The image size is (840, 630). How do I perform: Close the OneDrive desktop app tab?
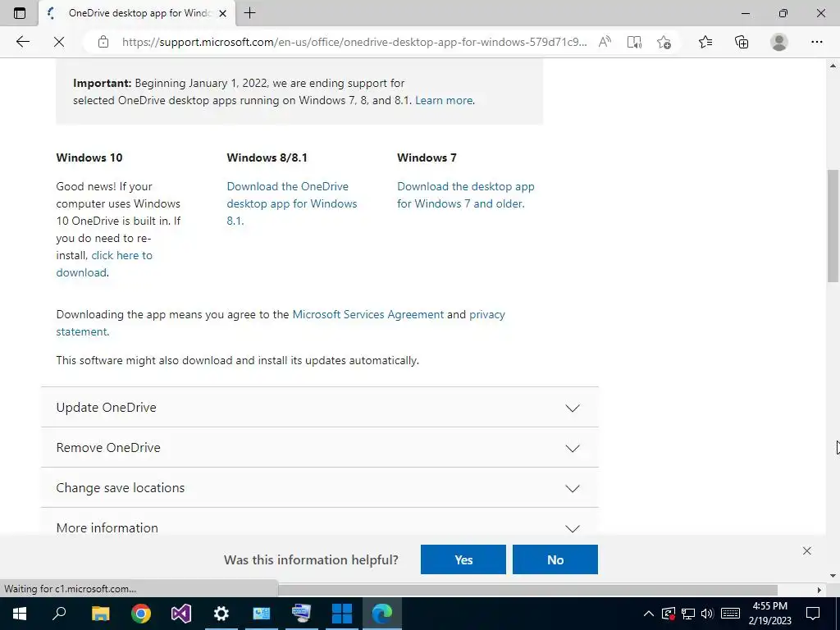(223, 13)
